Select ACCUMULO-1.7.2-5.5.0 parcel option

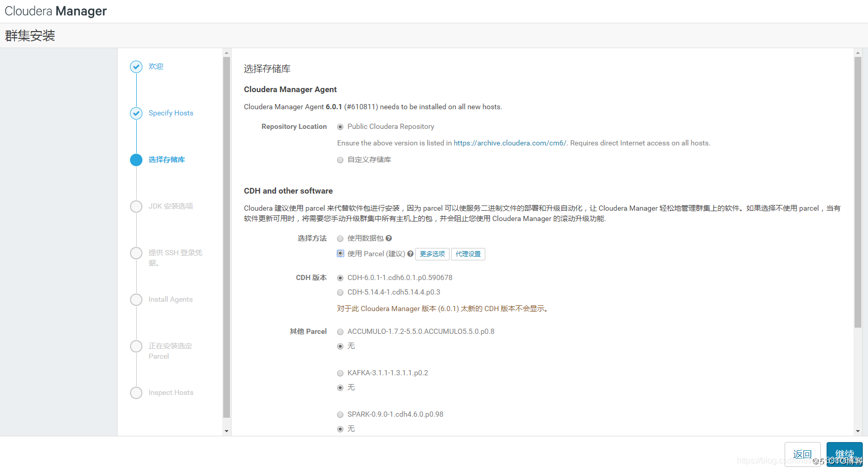click(x=340, y=332)
